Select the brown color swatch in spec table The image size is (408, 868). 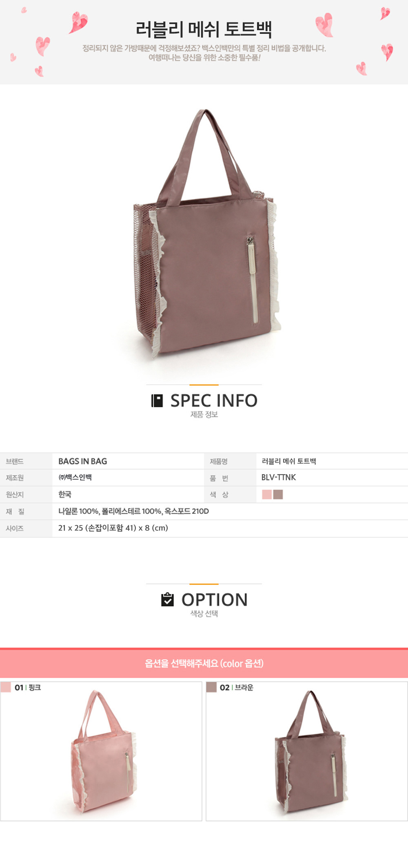click(278, 494)
